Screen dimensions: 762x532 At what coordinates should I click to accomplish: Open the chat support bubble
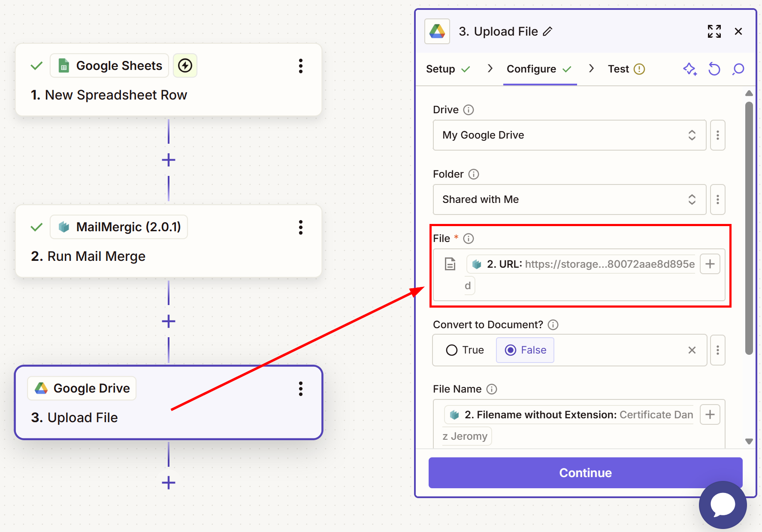[723, 505]
